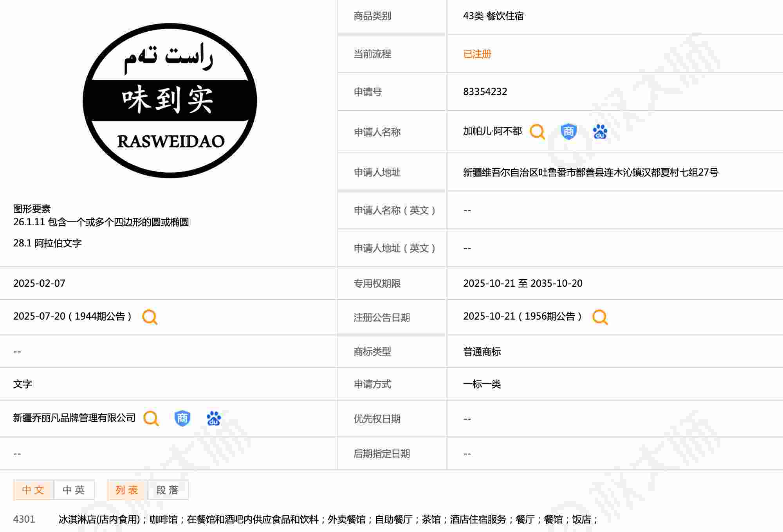The width and height of the screenshot is (783, 532).
Task: Click search icon next to applicant 加帕儿·阿不都
Action: pyautogui.click(x=537, y=132)
